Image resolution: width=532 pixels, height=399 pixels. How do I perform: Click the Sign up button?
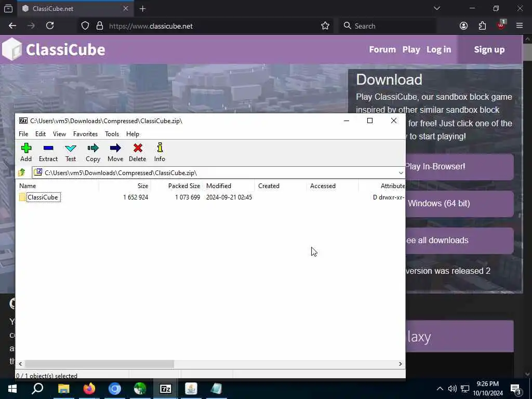(489, 49)
